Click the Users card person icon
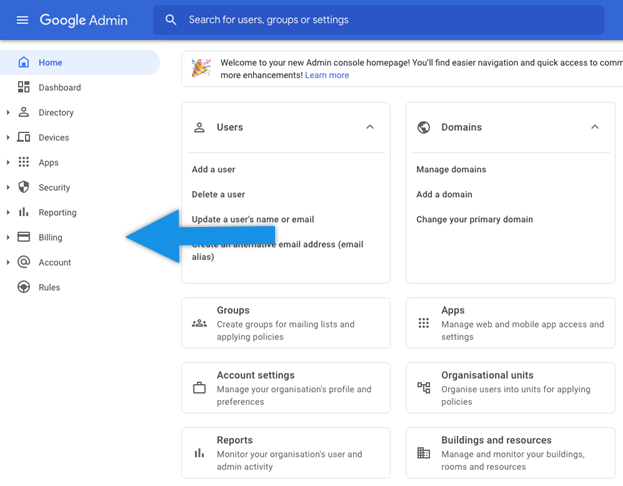Viewport: 623px width, 486px height. pyautogui.click(x=199, y=127)
